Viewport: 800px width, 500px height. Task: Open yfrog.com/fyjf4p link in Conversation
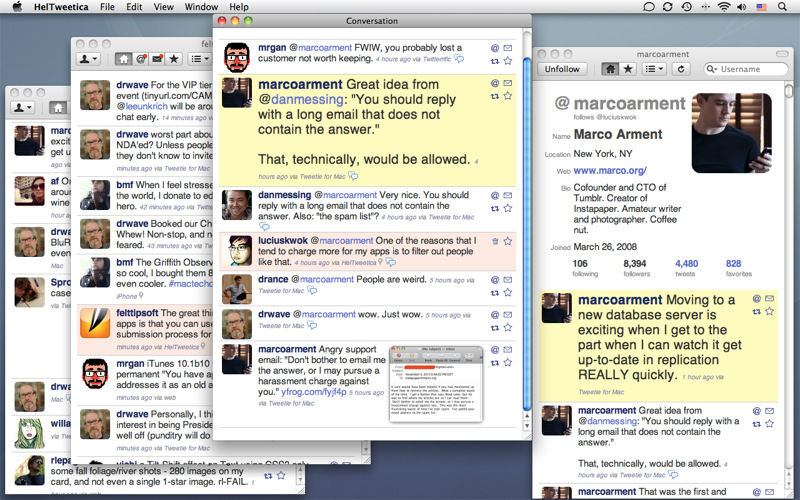click(x=314, y=392)
